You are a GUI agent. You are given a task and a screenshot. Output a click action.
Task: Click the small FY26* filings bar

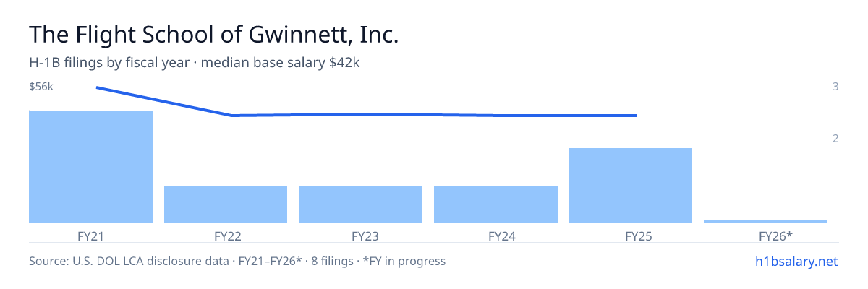(x=765, y=222)
